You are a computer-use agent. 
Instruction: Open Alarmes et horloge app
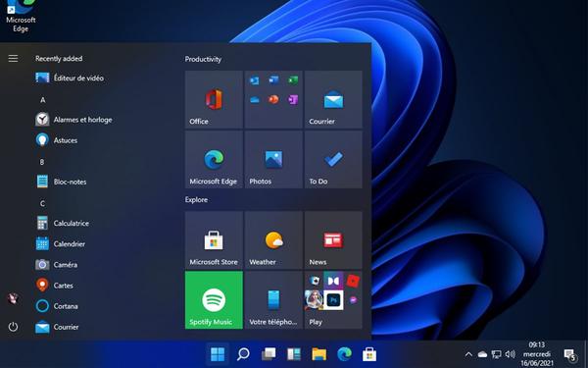[x=73, y=120]
